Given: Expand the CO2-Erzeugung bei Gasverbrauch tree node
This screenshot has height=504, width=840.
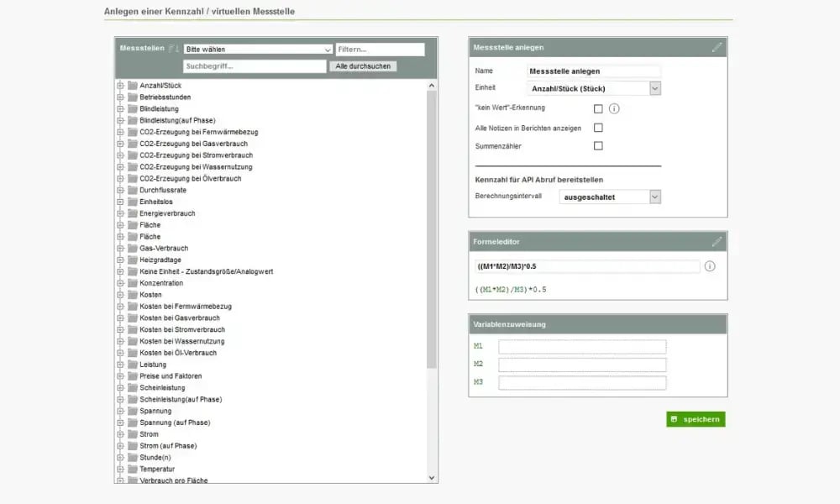Looking at the screenshot, I should pyautogui.click(x=118, y=143).
